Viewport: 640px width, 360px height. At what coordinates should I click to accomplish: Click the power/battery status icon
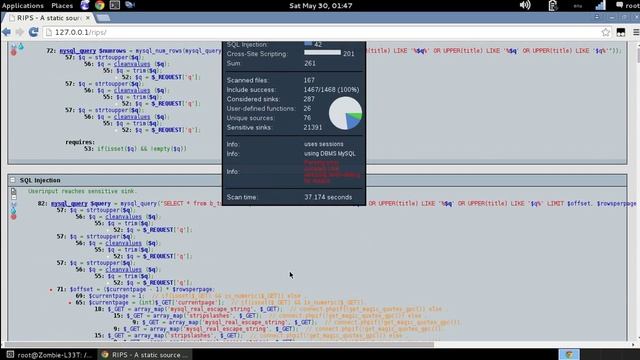553,5
